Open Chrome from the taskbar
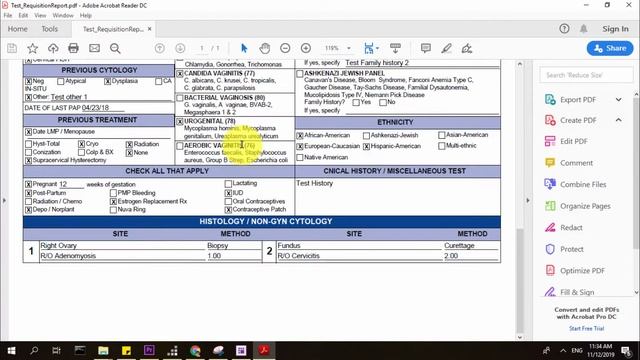640x360 pixels. tap(195, 350)
